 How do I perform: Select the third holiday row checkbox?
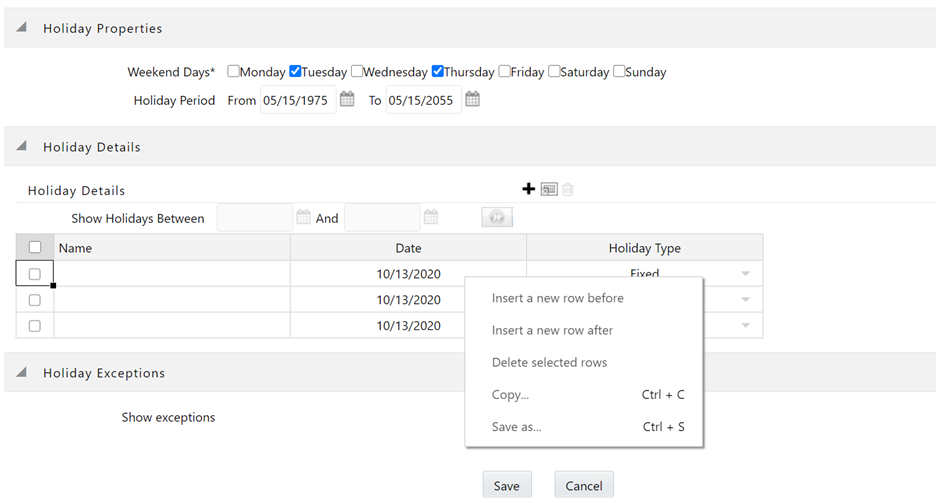[x=35, y=326]
